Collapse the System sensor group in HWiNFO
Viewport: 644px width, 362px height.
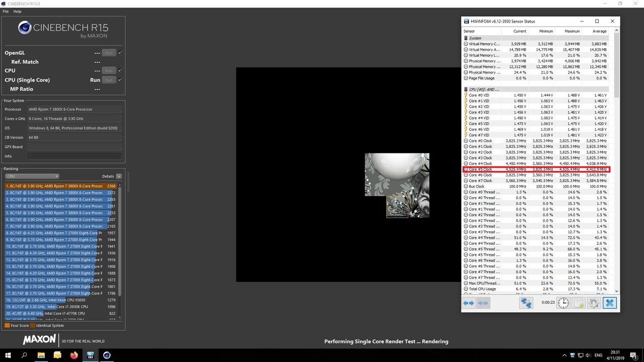[x=465, y=38]
